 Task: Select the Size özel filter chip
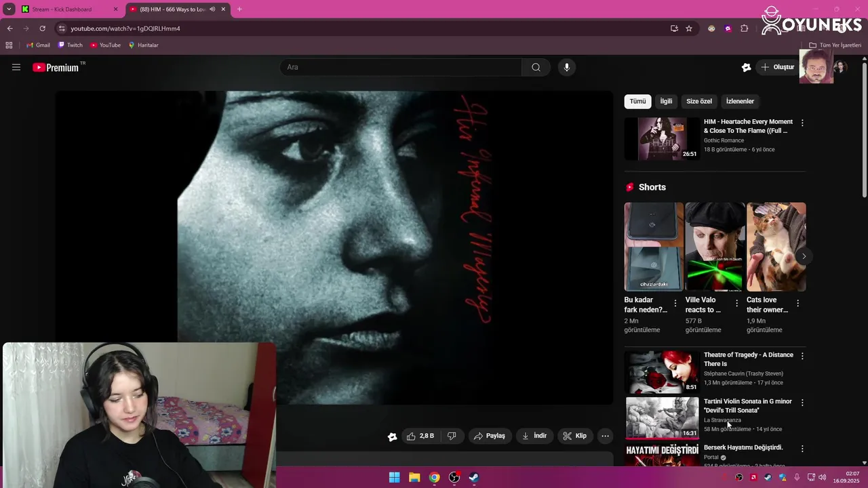(x=699, y=101)
